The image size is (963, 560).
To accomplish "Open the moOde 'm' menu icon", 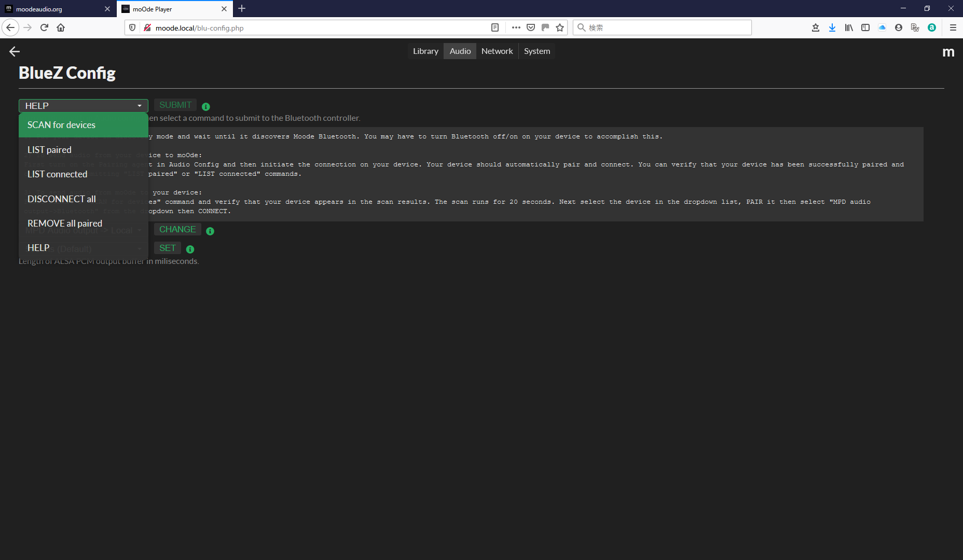I will (x=948, y=52).
